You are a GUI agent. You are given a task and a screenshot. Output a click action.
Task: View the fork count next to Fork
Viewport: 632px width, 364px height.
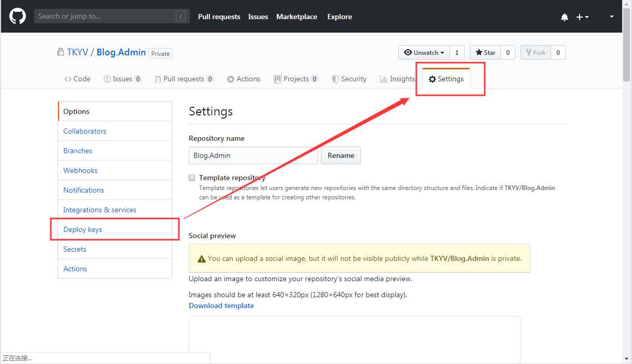[x=558, y=52]
